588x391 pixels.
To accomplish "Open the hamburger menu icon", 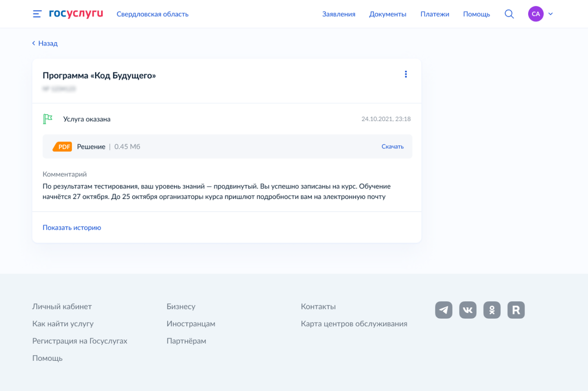I will pos(37,14).
